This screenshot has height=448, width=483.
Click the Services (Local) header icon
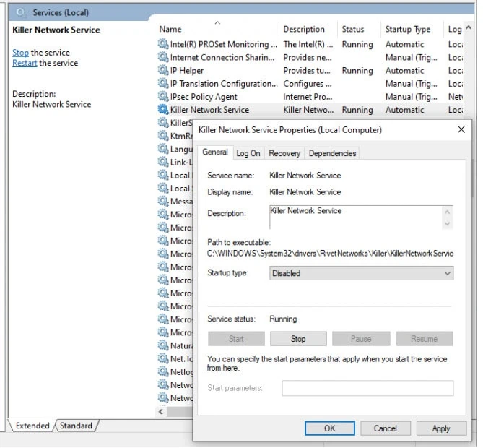click(21, 12)
